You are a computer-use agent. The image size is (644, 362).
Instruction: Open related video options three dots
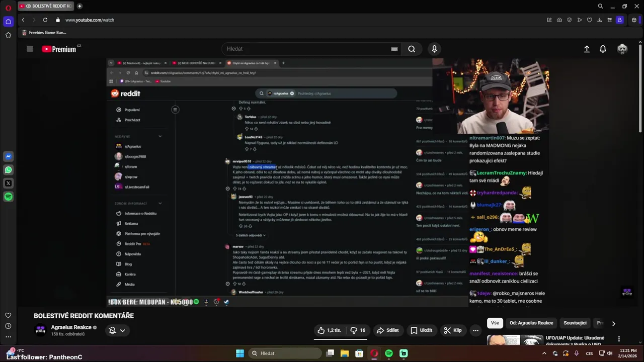[619, 339]
